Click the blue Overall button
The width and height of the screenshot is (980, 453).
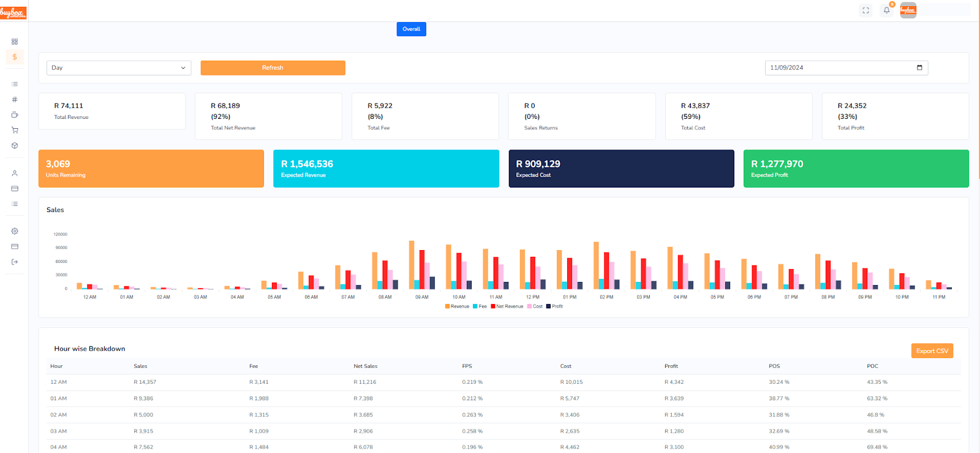click(x=411, y=29)
